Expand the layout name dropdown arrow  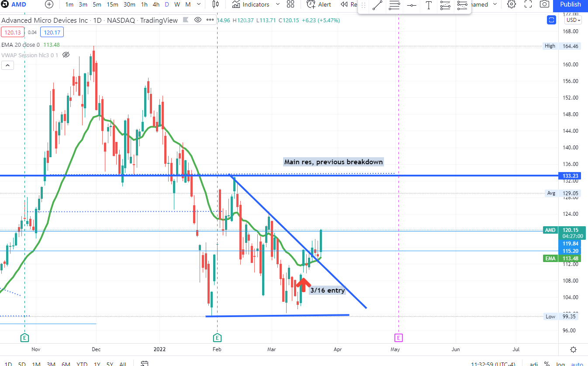(495, 4)
